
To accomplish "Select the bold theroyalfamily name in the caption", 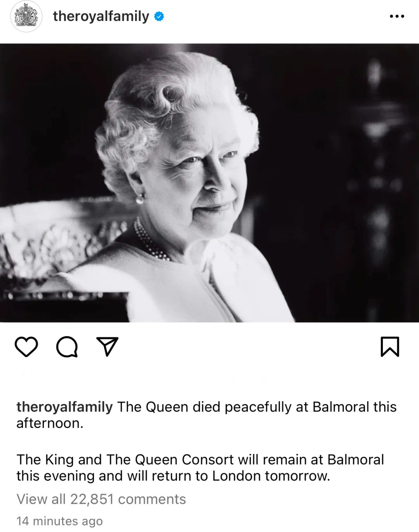I will pyautogui.click(x=64, y=407).
